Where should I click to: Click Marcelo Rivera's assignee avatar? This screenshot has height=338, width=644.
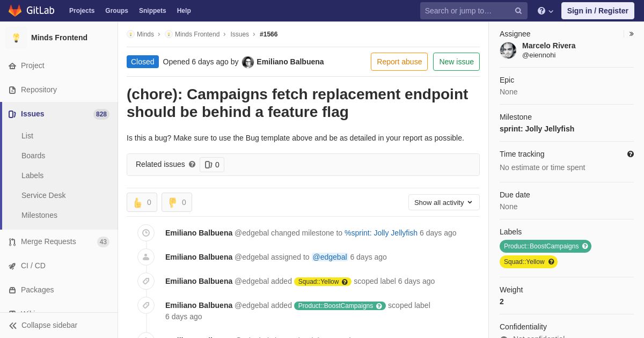click(508, 50)
